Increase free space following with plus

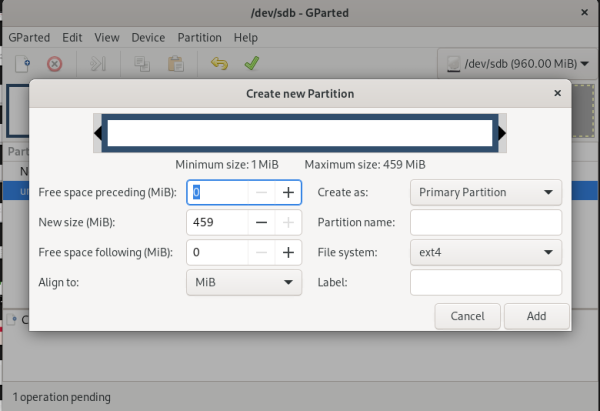click(288, 253)
